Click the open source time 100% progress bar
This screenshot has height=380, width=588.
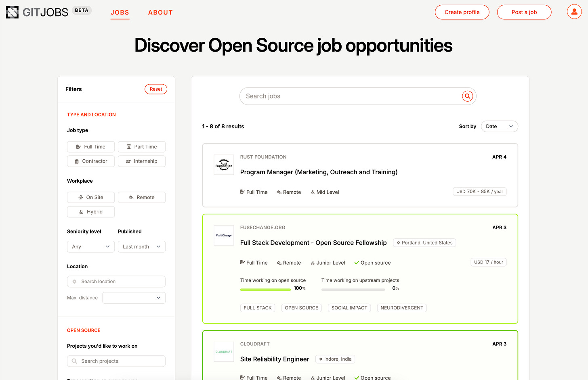pos(265,289)
